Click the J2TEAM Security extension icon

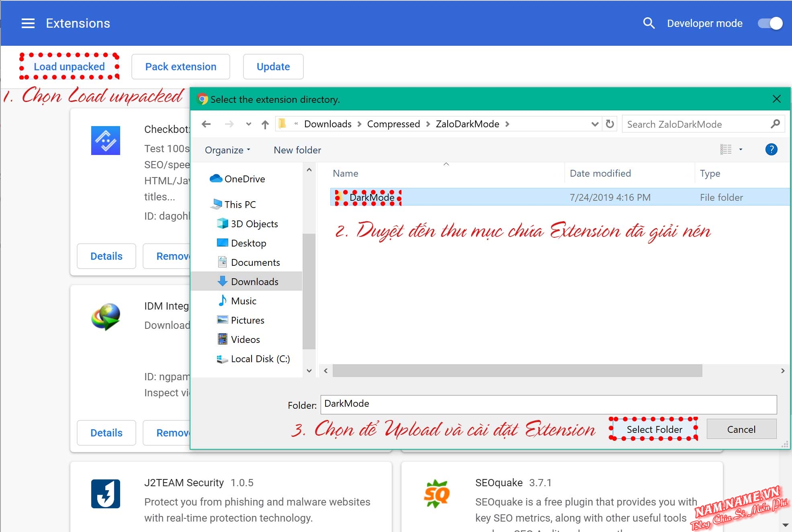pyautogui.click(x=106, y=493)
